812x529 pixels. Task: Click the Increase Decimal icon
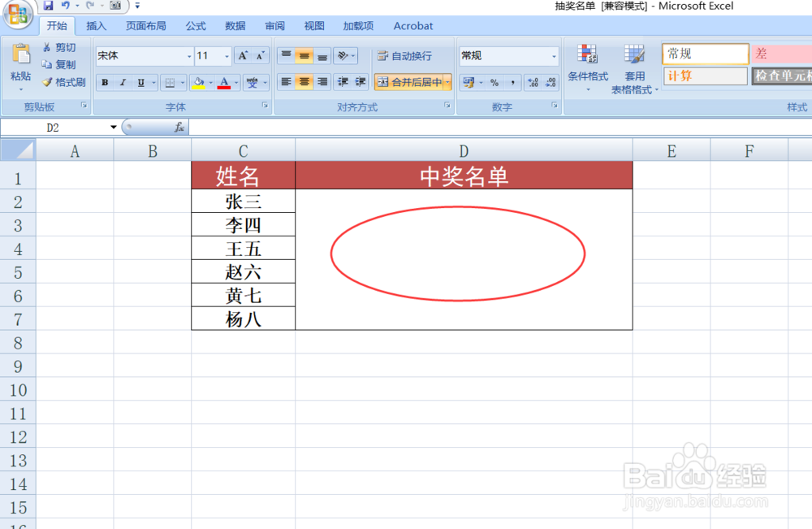coord(532,83)
